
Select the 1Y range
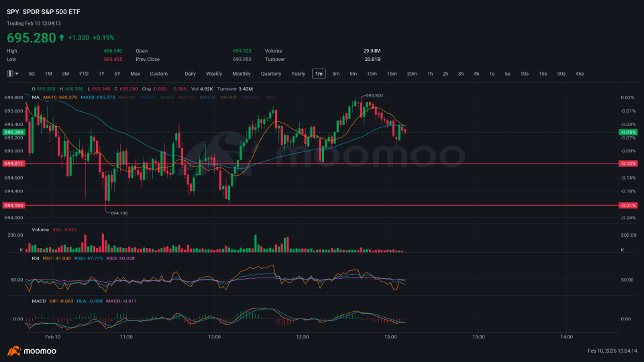pos(101,74)
